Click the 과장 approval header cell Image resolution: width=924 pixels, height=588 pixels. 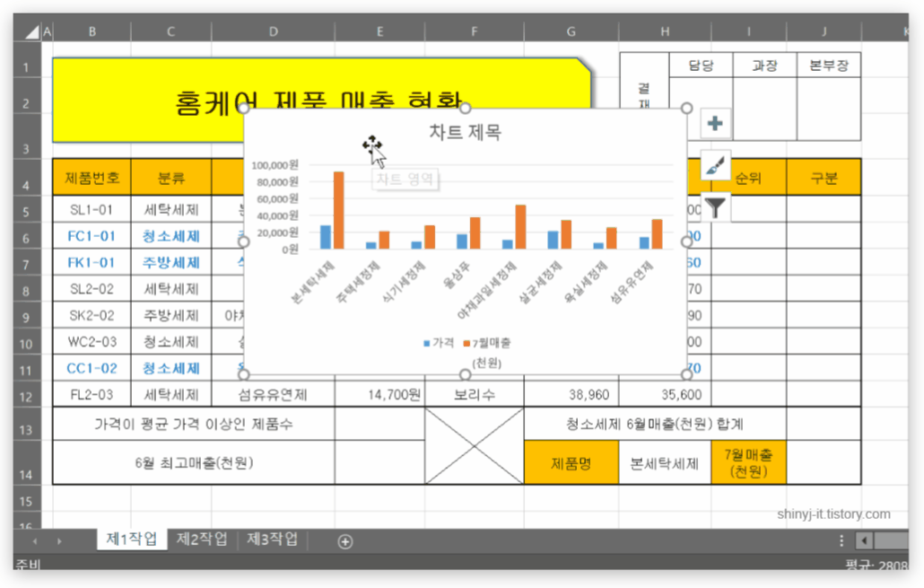point(765,65)
